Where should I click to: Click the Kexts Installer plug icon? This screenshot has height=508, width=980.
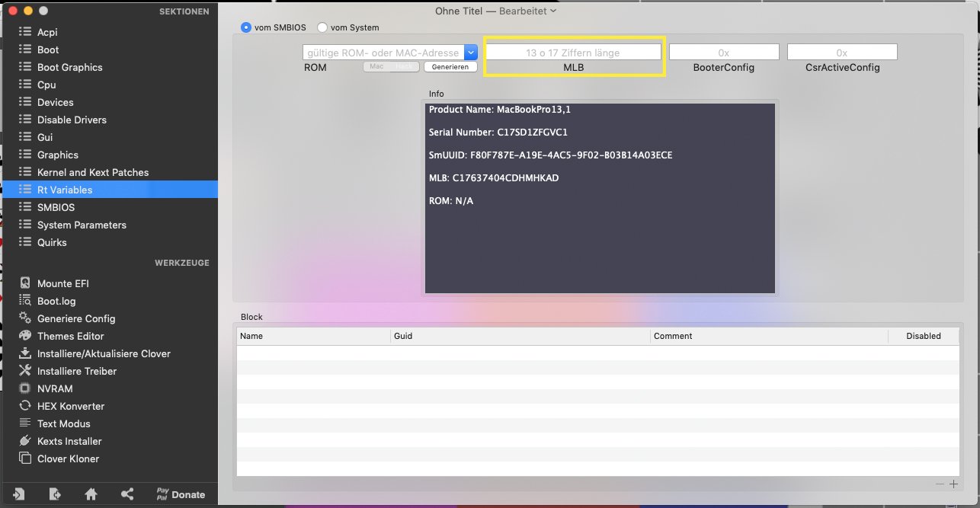[24, 441]
